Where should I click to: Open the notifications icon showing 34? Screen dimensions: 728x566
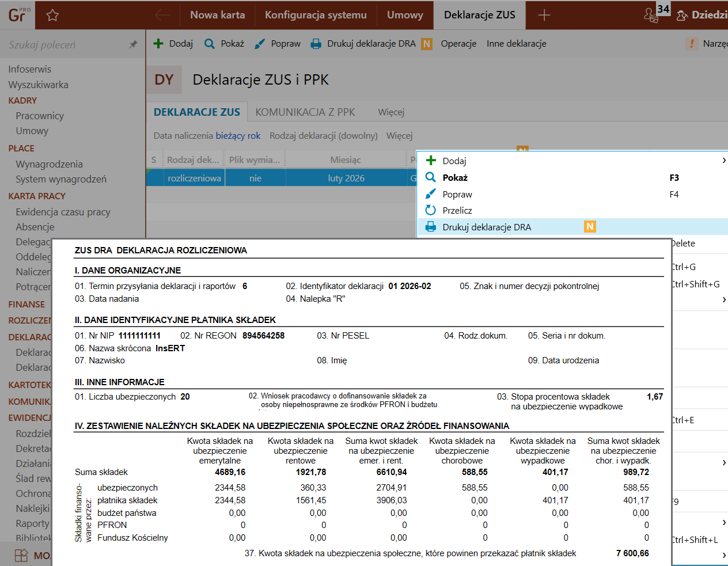(x=651, y=15)
